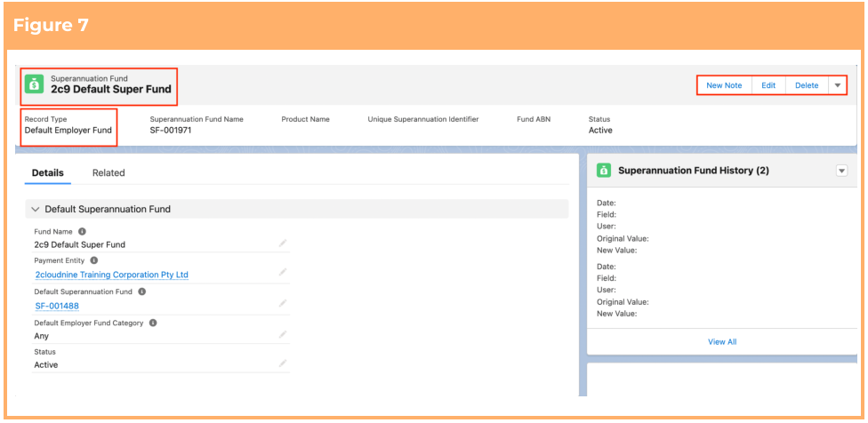Click the New Note button

coord(724,85)
